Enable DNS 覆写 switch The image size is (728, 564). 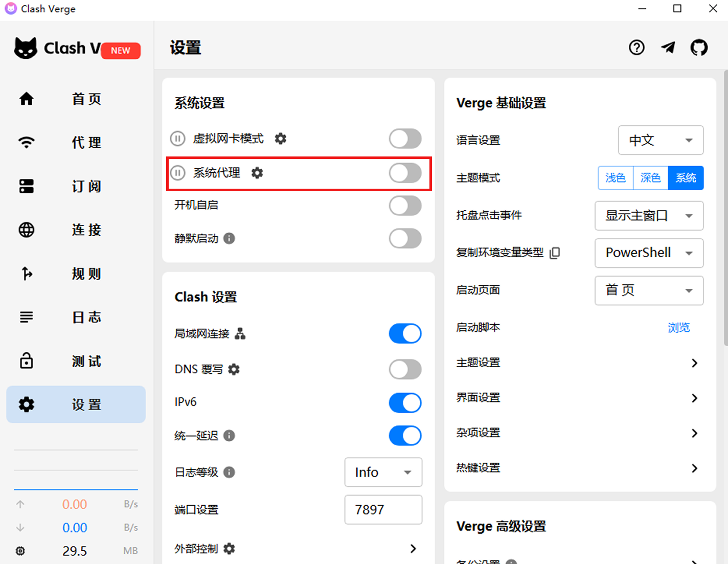405,369
